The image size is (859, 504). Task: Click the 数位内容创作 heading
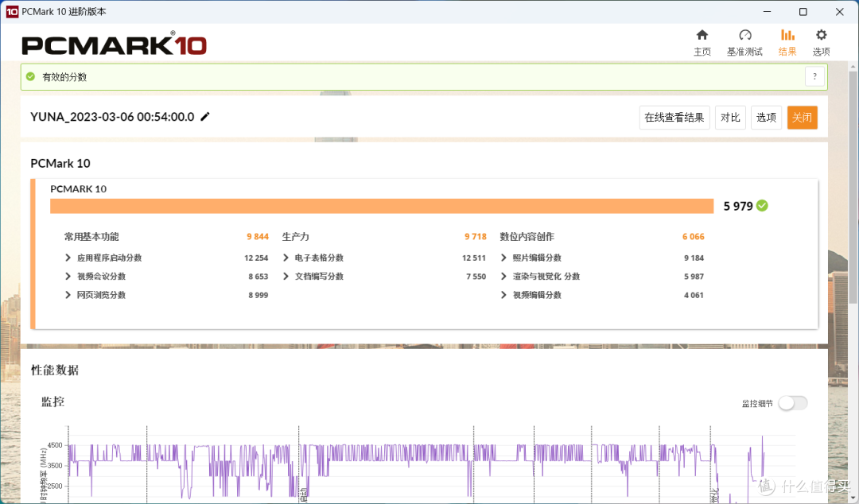527,237
